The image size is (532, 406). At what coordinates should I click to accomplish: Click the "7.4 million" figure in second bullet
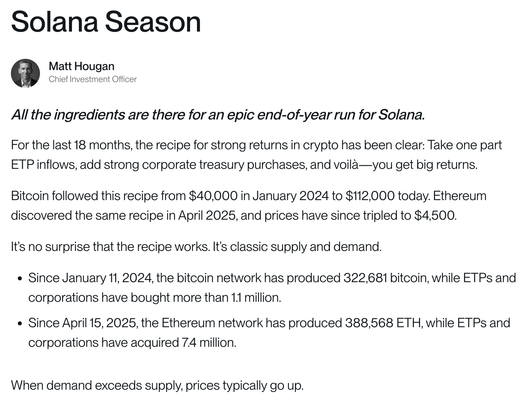pyautogui.click(x=208, y=343)
